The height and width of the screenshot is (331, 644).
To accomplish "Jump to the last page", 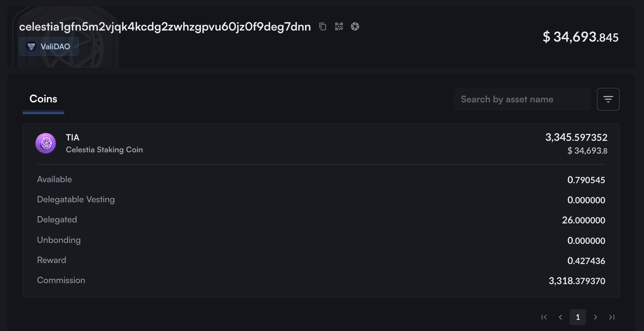I will [x=612, y=317].
